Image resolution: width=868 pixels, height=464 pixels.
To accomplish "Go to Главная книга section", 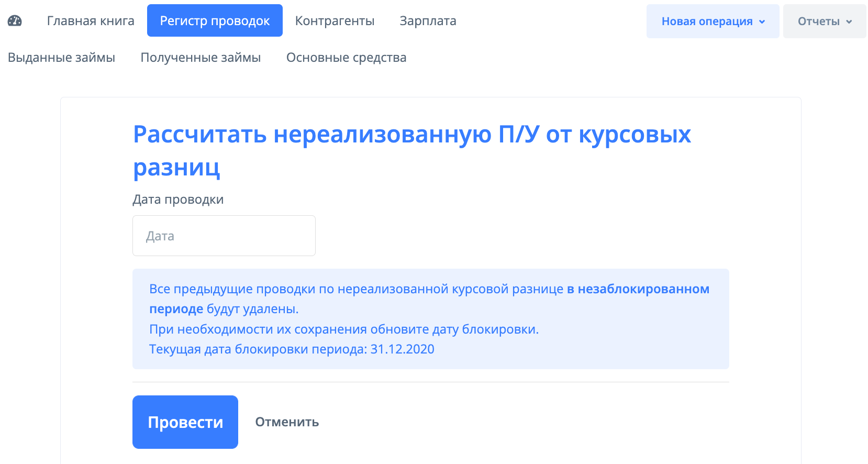I will (91, 21).
